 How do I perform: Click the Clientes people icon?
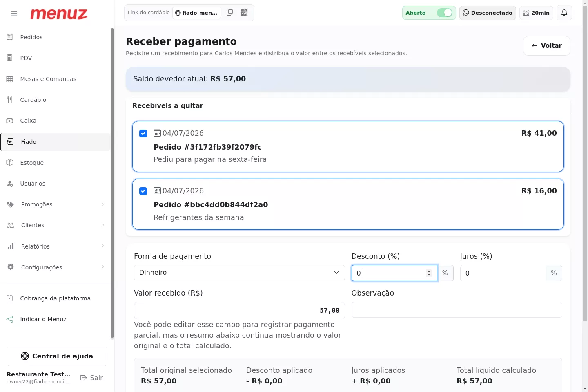(11, 225)
